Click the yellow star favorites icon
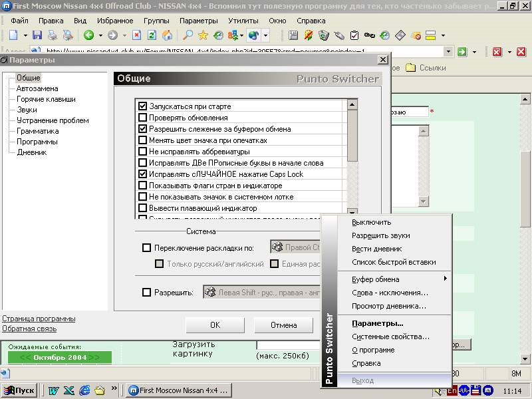Screen dimensions: 532x399 [x=203, y=35]
